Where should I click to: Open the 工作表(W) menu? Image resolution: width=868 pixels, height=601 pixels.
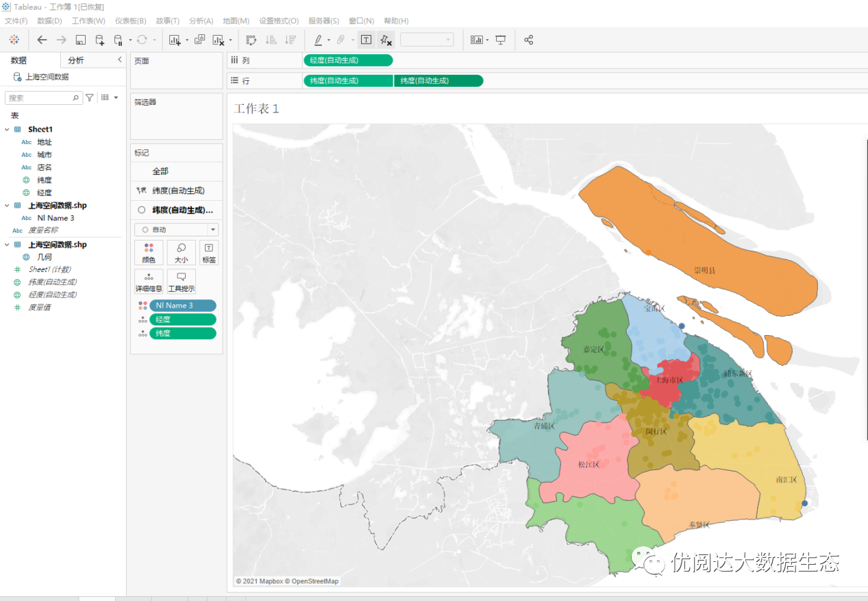[x=88, y=21]
